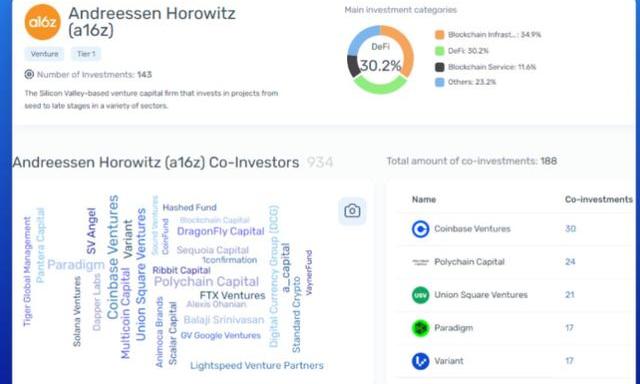
Task: Click the DeFi donut chart center
Action: pos(380,59)
